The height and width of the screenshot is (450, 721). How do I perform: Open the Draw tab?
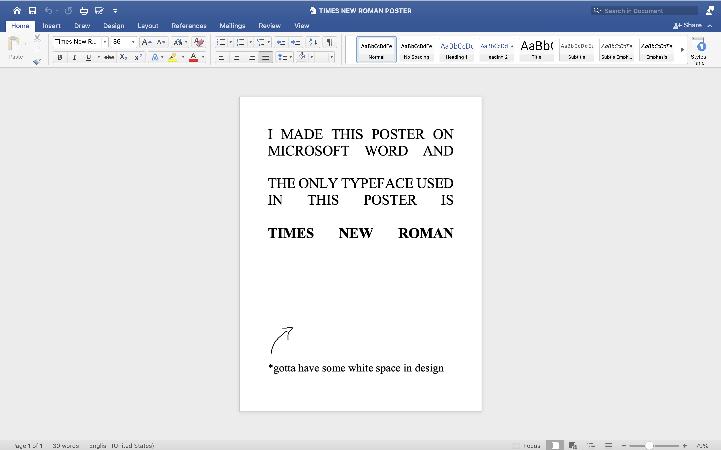point(82,26)
